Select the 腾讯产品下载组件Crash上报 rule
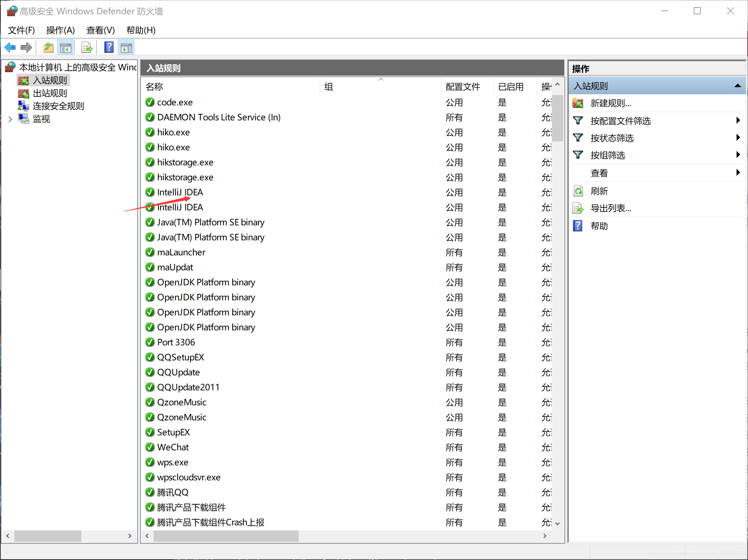748x560 pixels. pyautogui.click(x=210, y=522)
